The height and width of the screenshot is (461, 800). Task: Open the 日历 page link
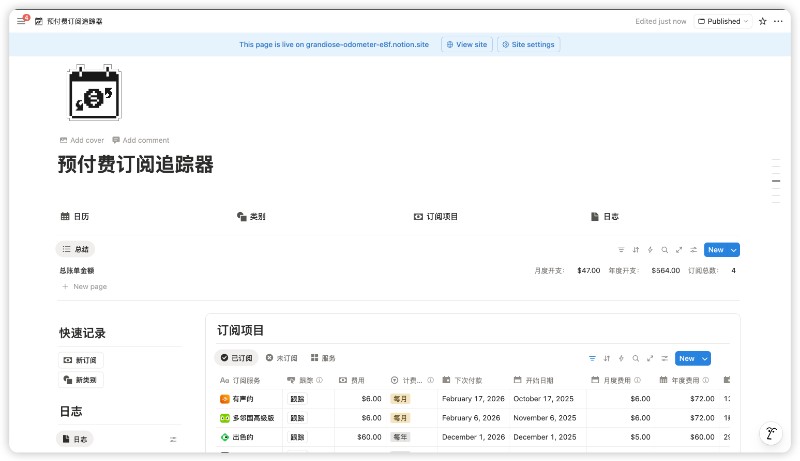[x=75, y=217]
